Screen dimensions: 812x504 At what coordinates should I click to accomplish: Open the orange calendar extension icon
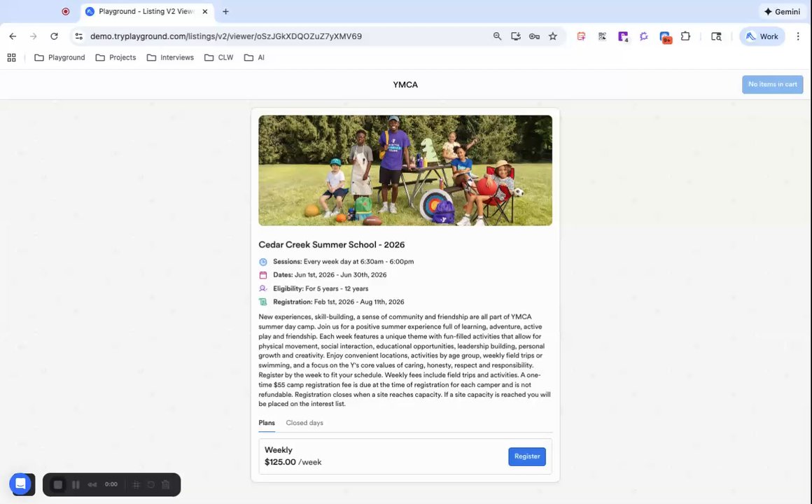pos(581,36)
